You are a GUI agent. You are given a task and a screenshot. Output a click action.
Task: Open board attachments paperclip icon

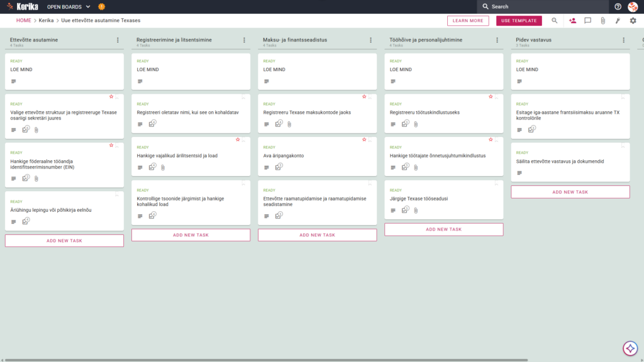click(603, 21)
